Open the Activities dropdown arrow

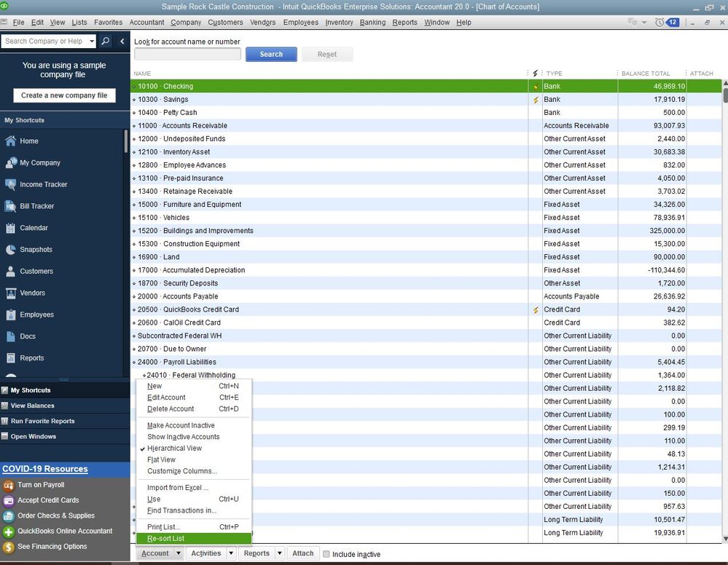point(231,553)
